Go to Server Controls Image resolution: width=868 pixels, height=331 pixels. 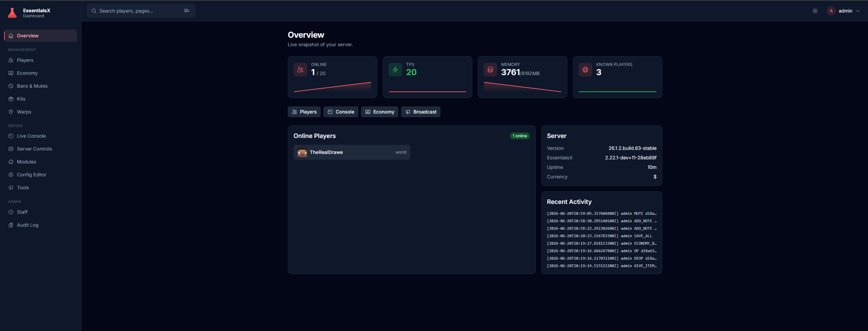click(x=41, y=149)
